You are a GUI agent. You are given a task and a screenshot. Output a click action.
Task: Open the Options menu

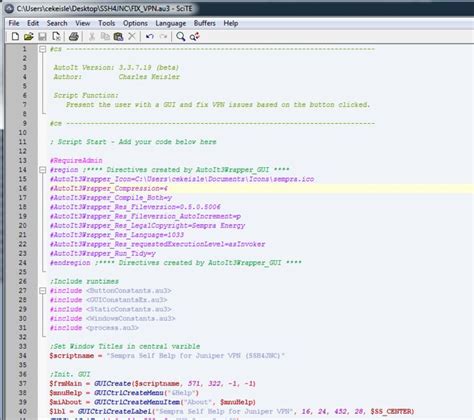point(135,23)
